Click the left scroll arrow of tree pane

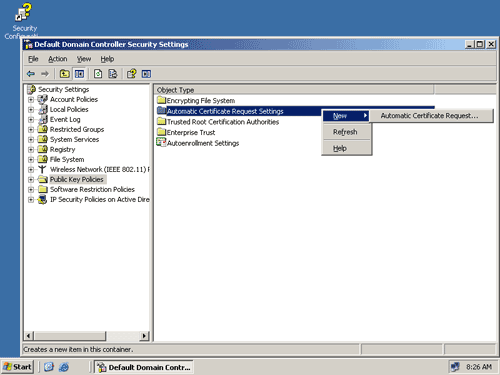(x=28, y=336)
